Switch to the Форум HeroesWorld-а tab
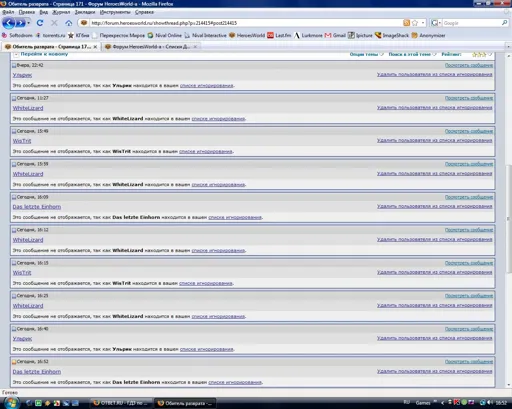Viewport: 512px width, 409px height. pyautogui.click(x=151, y=47)
